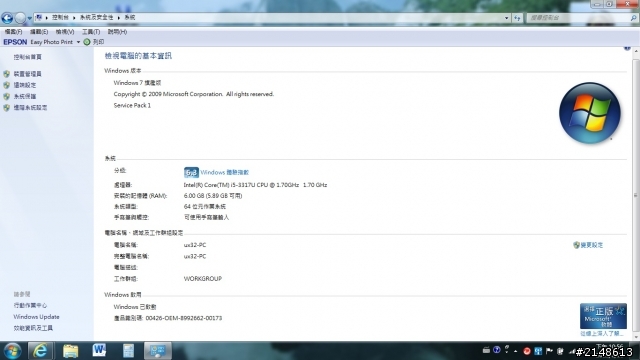640x360 pixels.
Task: Open 進階系統設定 advanced system settings
Action: [30, 107]
